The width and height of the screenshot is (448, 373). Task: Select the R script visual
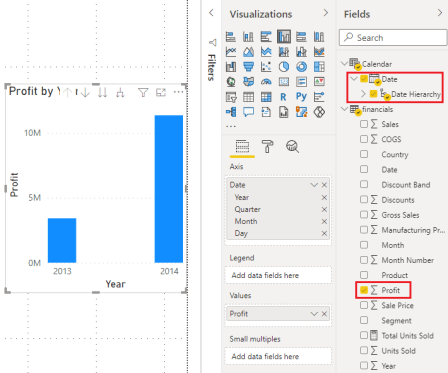(284, 97)
